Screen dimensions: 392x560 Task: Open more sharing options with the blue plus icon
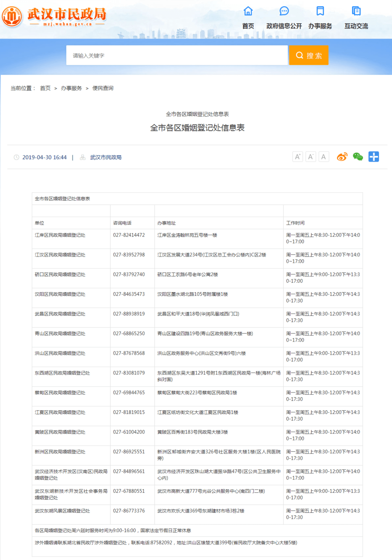373,156
